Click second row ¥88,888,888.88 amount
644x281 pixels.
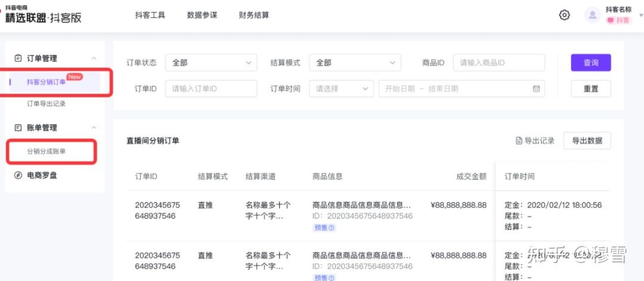tap(459, 255)
